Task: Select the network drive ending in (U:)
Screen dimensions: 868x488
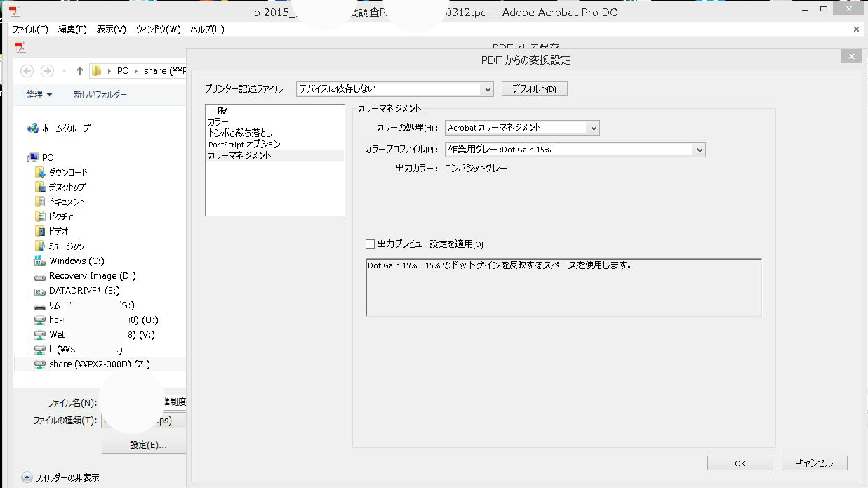Action: point(95,320)
